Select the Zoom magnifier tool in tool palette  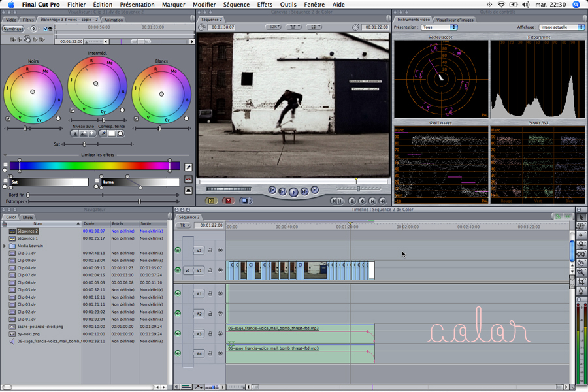(x=581, y=272)
